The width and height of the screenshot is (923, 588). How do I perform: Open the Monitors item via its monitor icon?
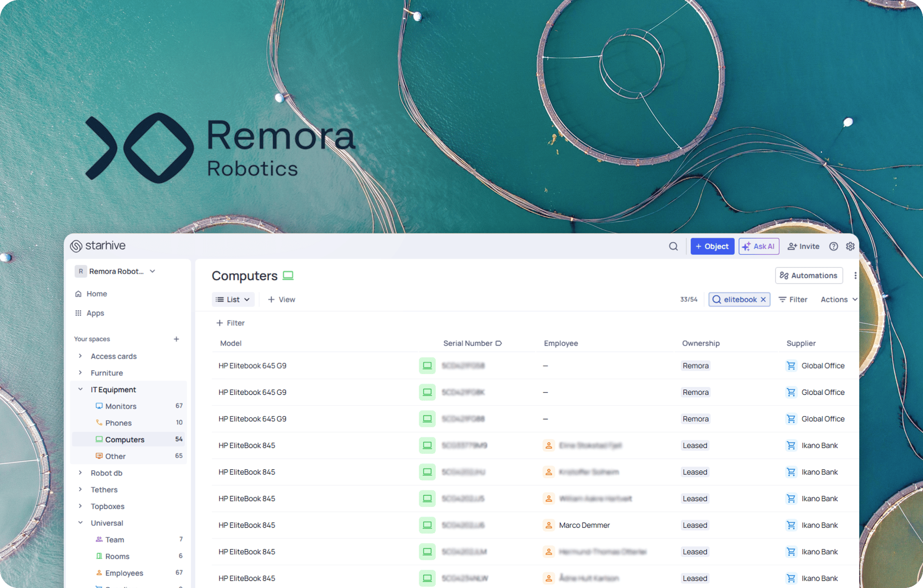tap(99, 406)
